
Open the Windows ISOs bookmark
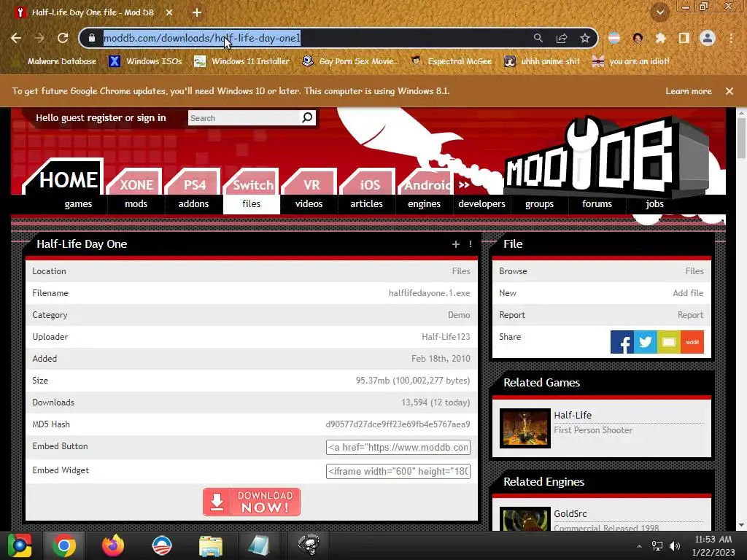[x=146, y=61]
